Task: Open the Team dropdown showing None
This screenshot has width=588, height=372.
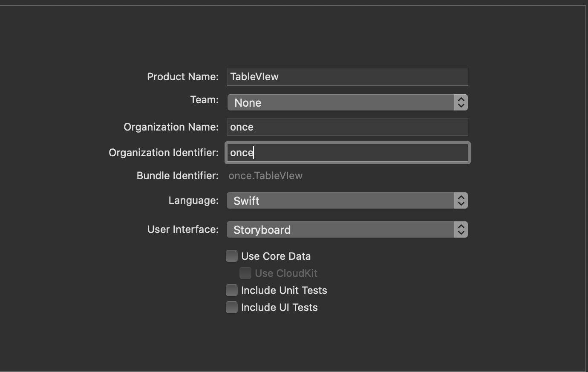Action: point(341,102)
